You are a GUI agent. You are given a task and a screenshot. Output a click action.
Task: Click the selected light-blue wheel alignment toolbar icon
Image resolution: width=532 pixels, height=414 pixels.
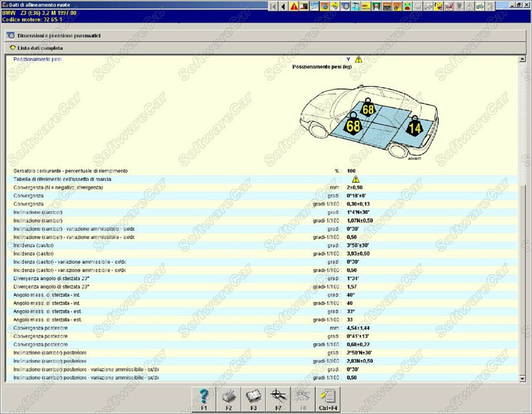[314, 6]
